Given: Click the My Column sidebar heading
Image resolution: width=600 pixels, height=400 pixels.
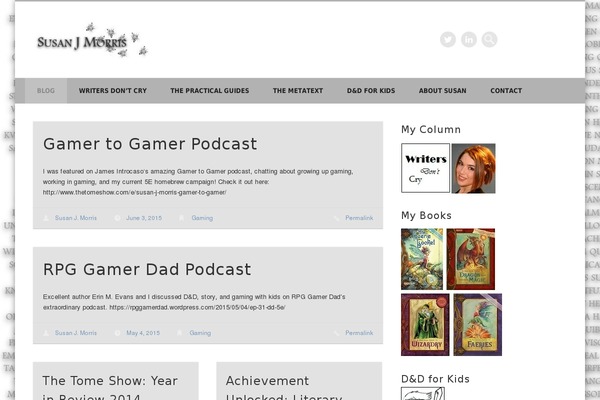Looking at the screenshot, I should click(x=431, y=130).
